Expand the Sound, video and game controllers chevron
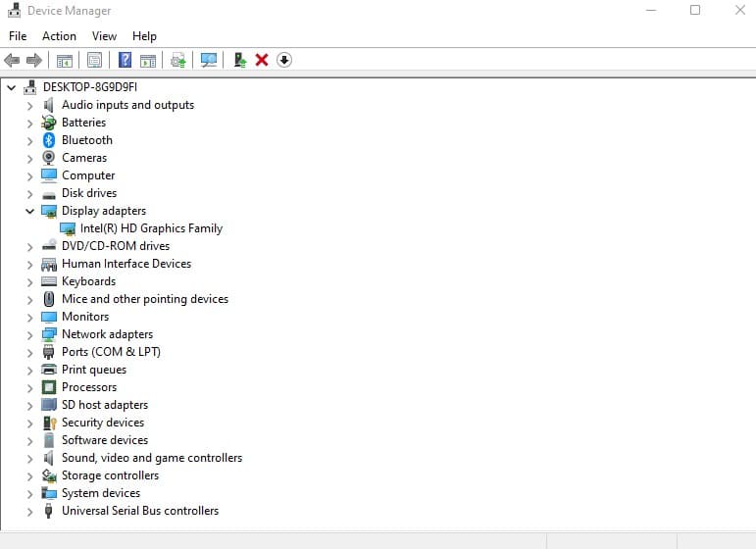The height and width of the screenshot is (549, 756). click(29, 459)
